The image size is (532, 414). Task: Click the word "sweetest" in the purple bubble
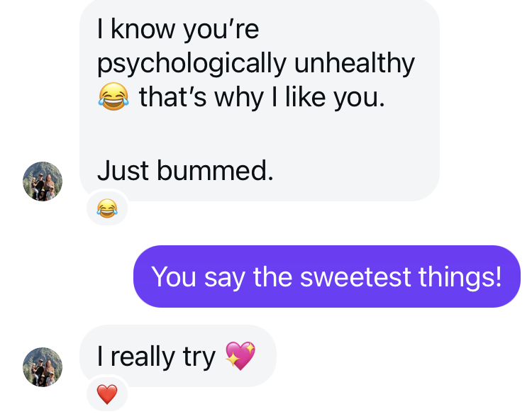tap(357, 276)
